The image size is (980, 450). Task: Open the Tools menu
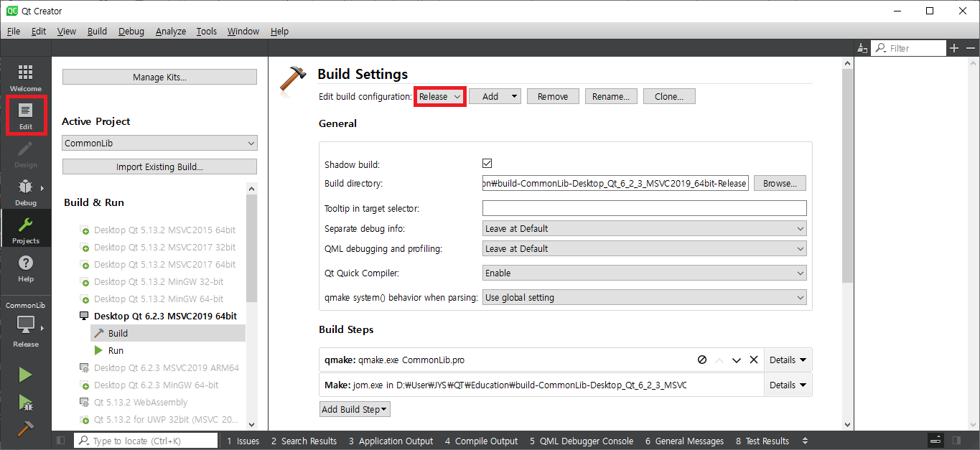[207, 31]
